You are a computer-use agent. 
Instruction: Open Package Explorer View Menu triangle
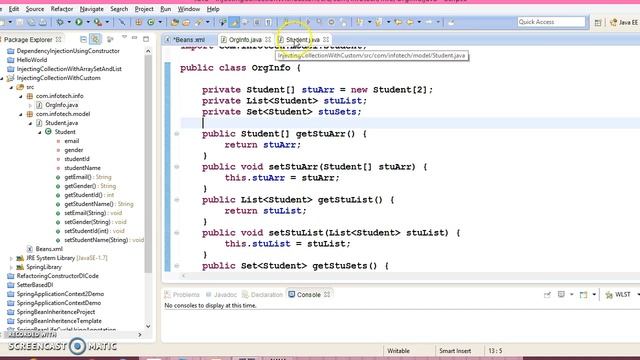click(124, 37)
